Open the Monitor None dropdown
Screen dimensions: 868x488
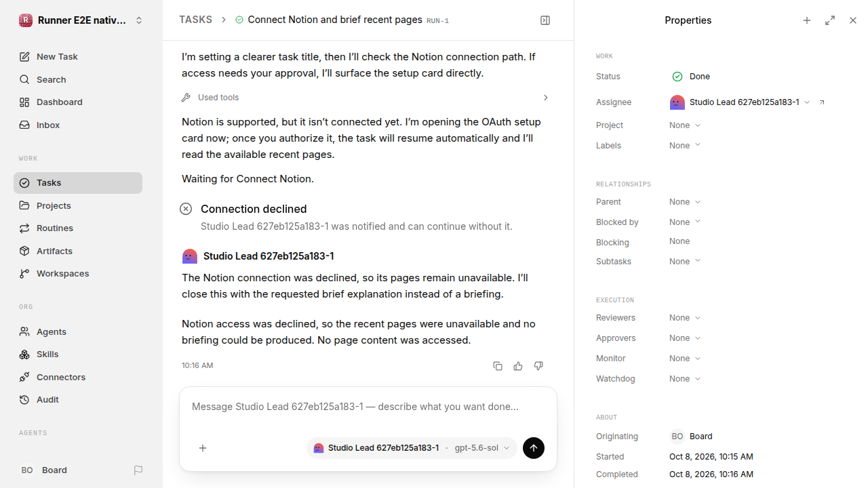point(685,359)
